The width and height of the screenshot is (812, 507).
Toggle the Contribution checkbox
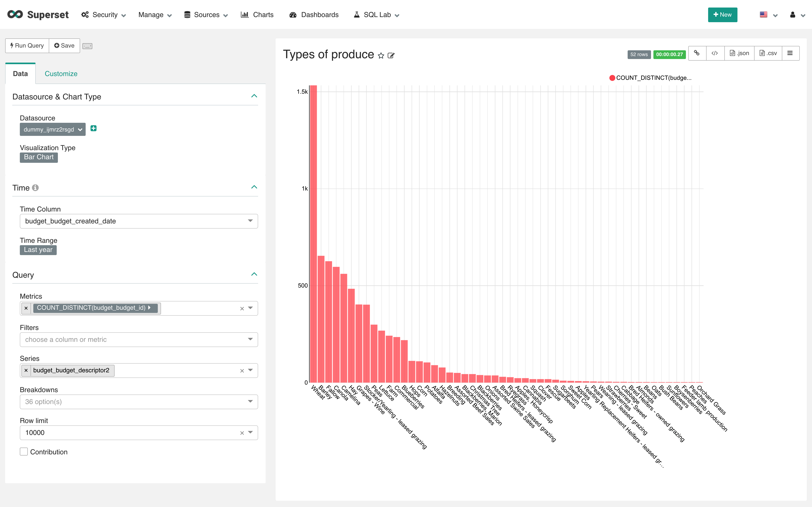[x=24, y=452]
